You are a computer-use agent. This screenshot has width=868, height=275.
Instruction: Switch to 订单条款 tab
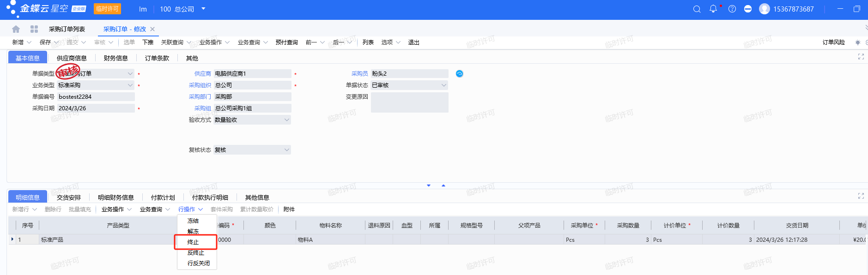pos(157,58)
